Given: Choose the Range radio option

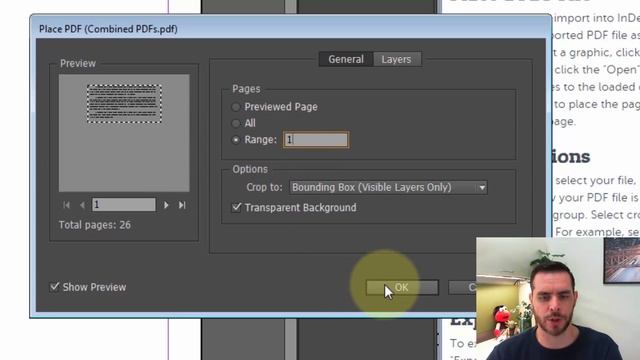Looking at the screenshot, I should click(236, 140).
